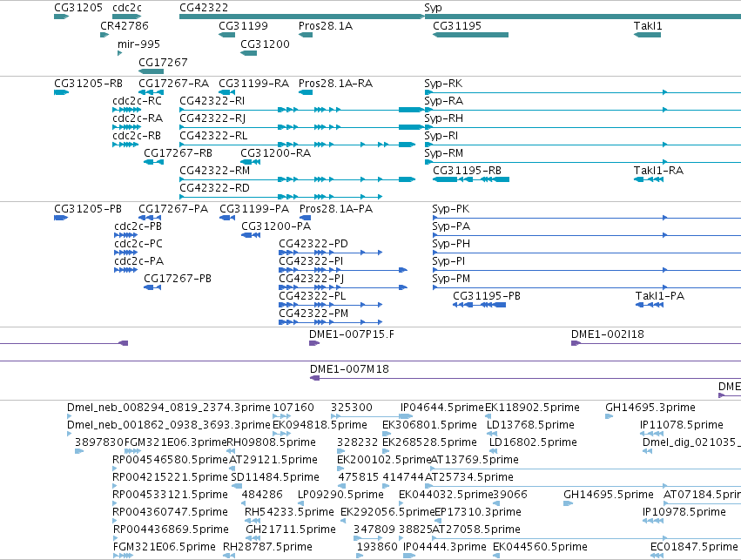
Task: Select the CG17267-RA transcript label
Action: [173, 84]
